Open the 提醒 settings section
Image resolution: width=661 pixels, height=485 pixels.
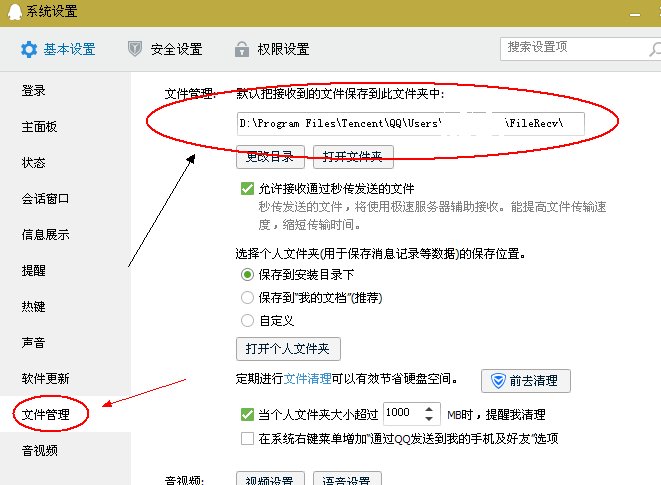point(34,270)
